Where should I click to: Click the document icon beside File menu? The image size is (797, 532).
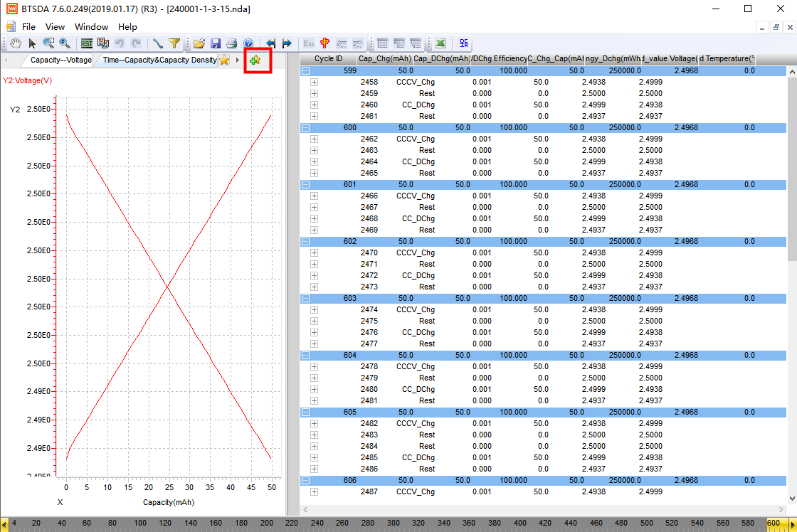11,26
